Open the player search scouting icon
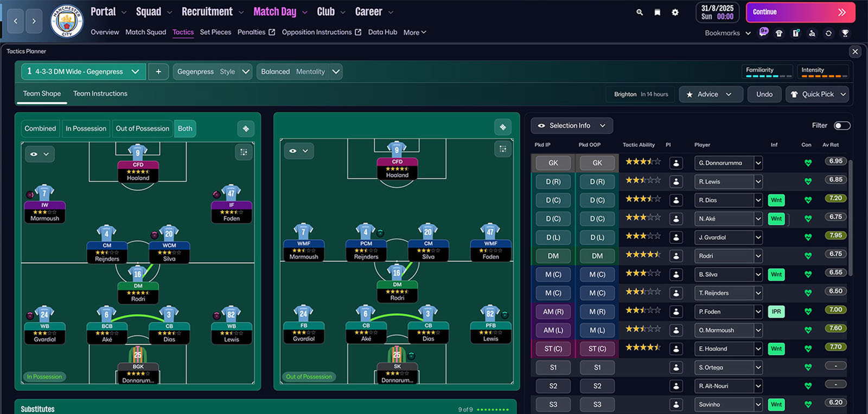868x414 pixels. pos(812,33)
